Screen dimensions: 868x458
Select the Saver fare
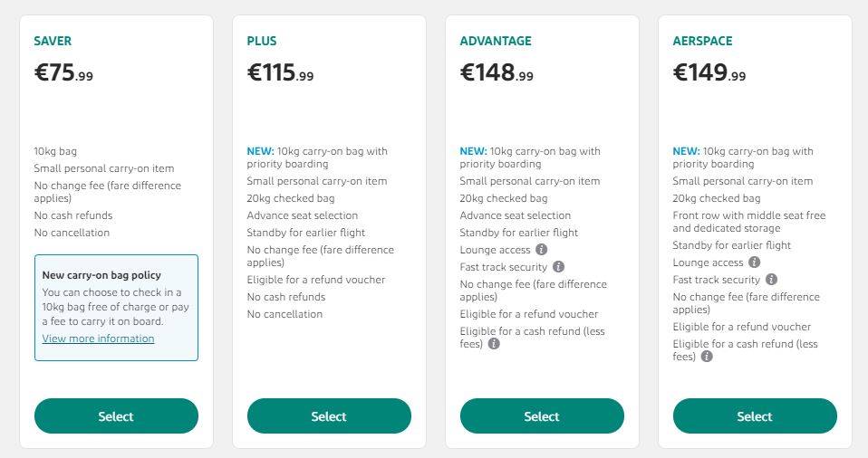pyautogui.click(x=116, y=416)
